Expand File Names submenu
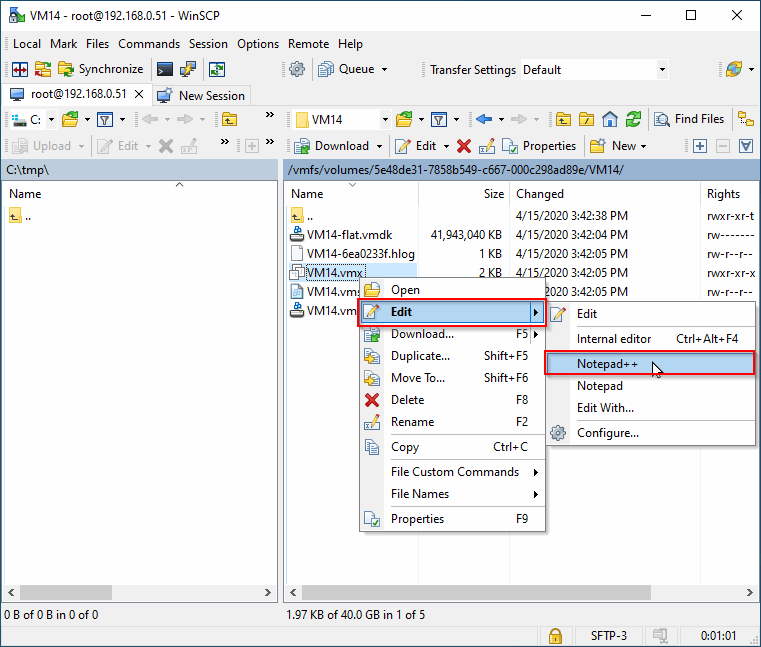Viewport: 761px width, 647px height. tap(452, 494)
